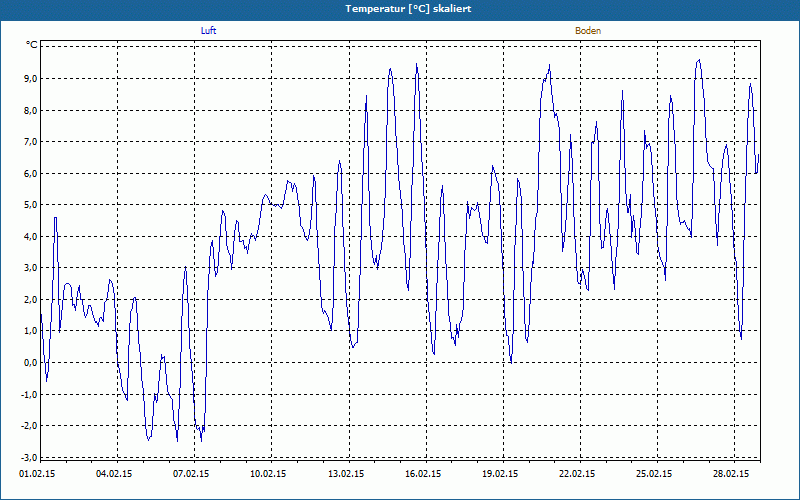The image size is (800, 500).
Task: Click the 1,0 value on temperature axis
Action: pos(31,331)
